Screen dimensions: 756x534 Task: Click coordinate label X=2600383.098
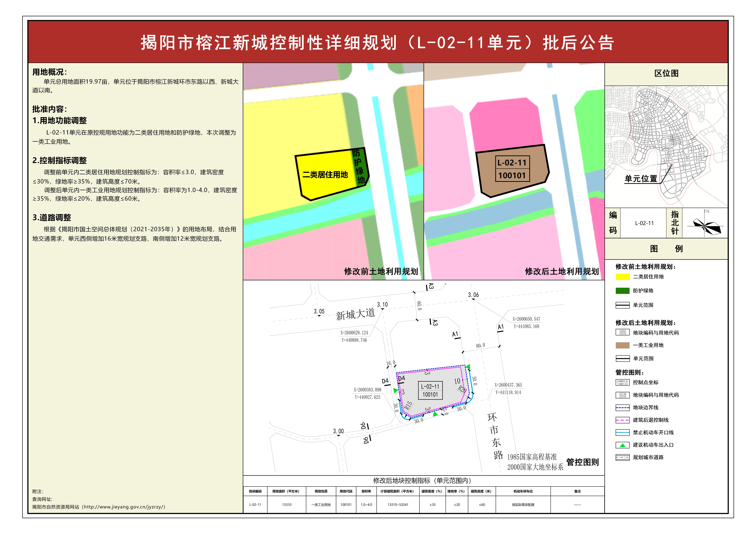point(367,390)
